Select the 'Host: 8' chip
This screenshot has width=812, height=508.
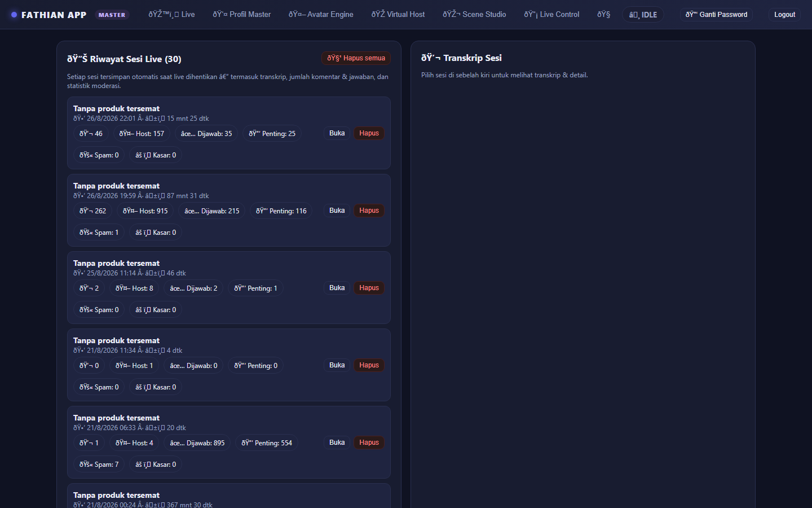(134, 288)
